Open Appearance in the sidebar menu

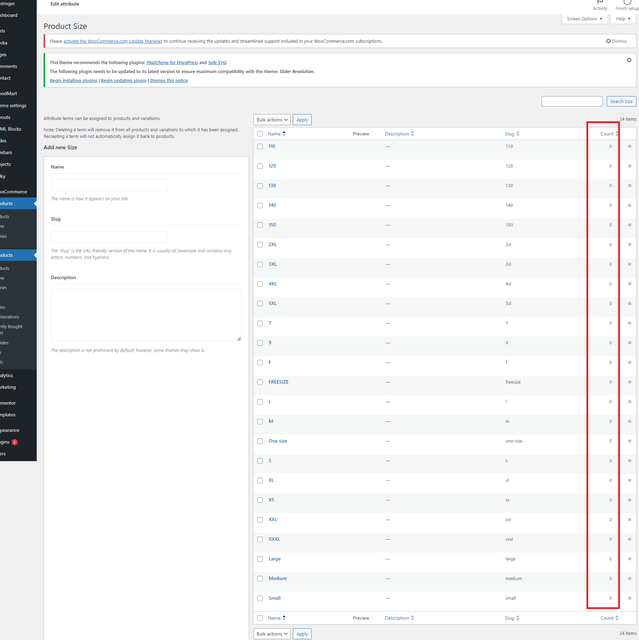[10, 431]
